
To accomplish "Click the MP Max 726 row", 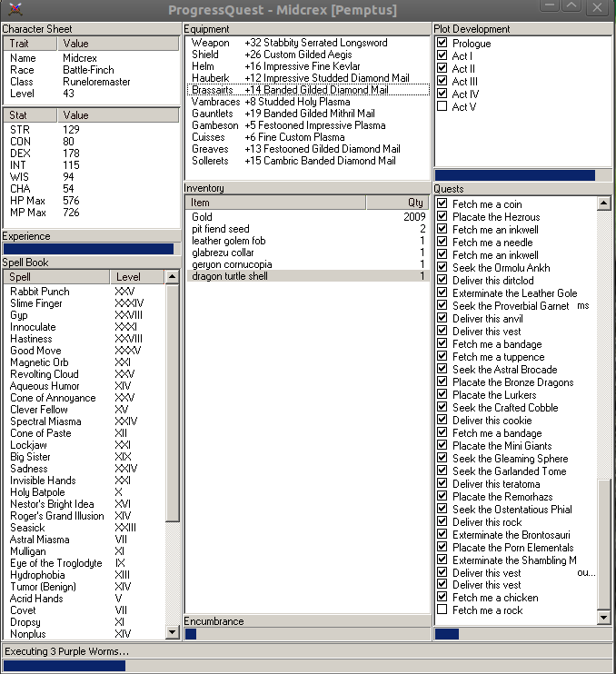I will coord(92,213).
